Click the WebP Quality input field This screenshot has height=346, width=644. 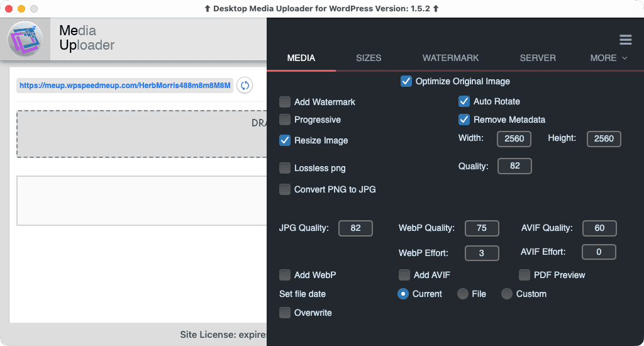point(482,228)
